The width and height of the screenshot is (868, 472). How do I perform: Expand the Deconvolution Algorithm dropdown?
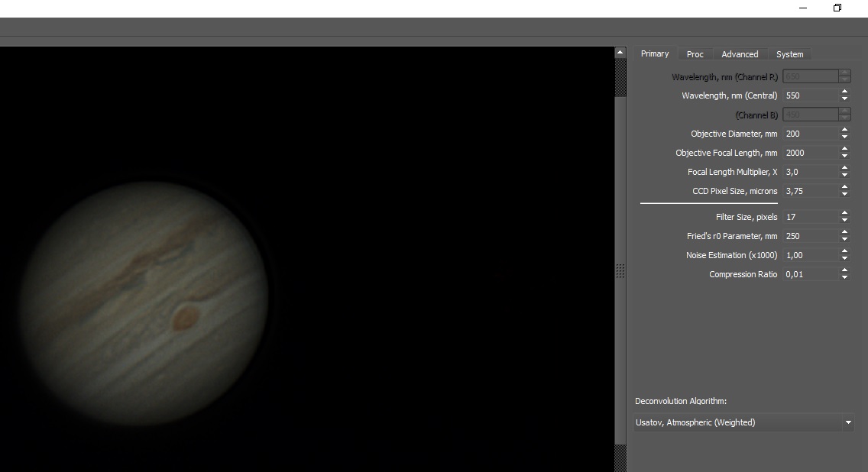point(847,422)
